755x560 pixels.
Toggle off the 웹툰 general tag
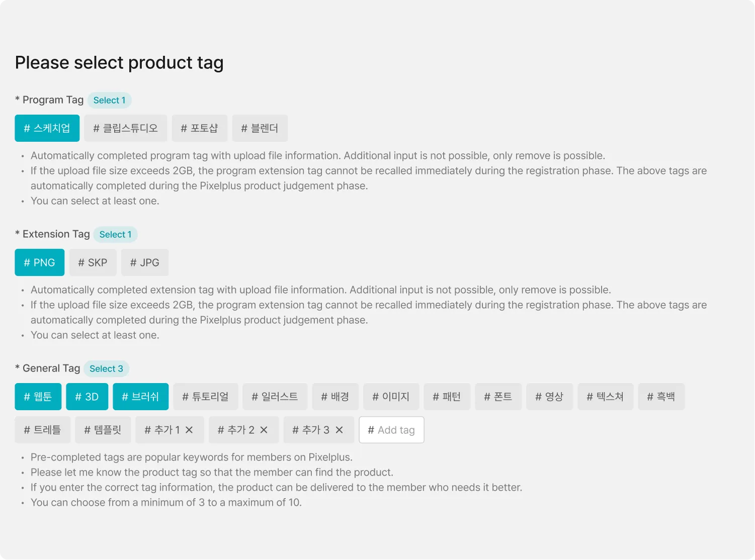tap(38, 397)
